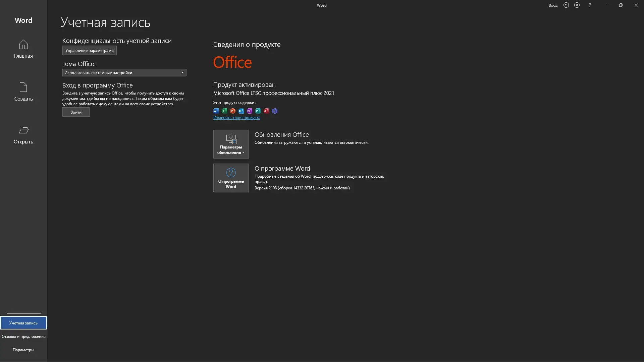Open Параметры in the sidebar
The width and height of the screenshot is (644, 362).
[23, 350]
